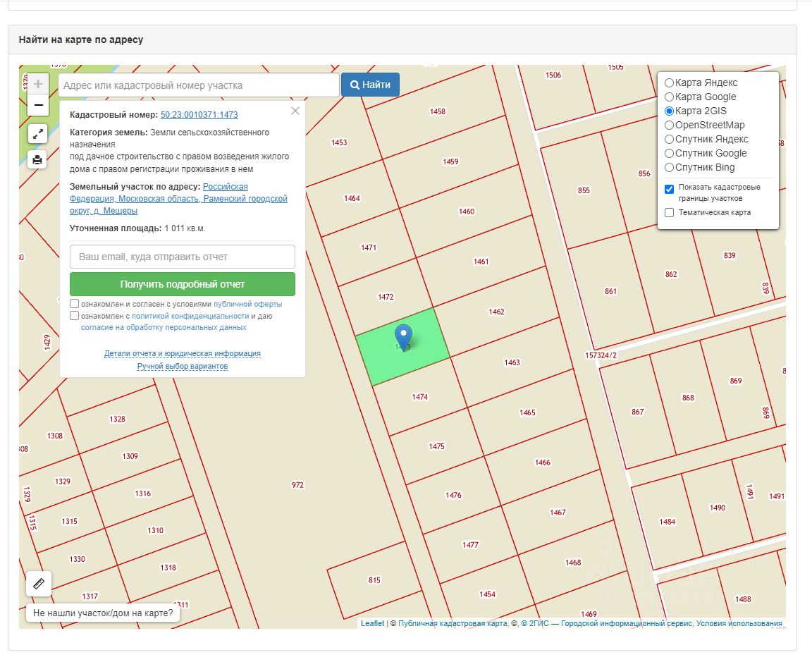812x662 pixels.
Task: Click parcel labeled 1466
Action: coord(543,462)
